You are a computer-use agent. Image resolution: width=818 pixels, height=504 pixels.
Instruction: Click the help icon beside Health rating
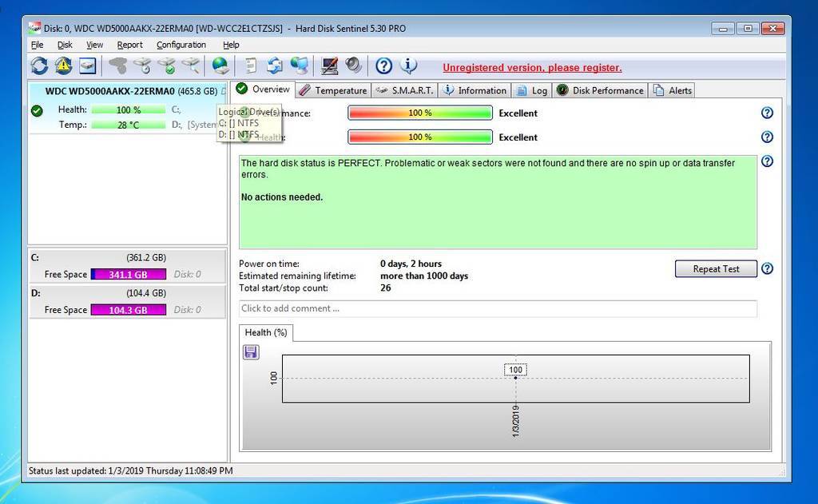[767, 137]
